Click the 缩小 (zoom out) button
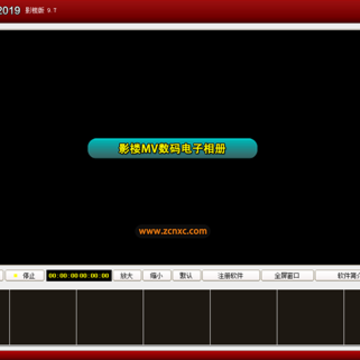 [x=157, y=276]
